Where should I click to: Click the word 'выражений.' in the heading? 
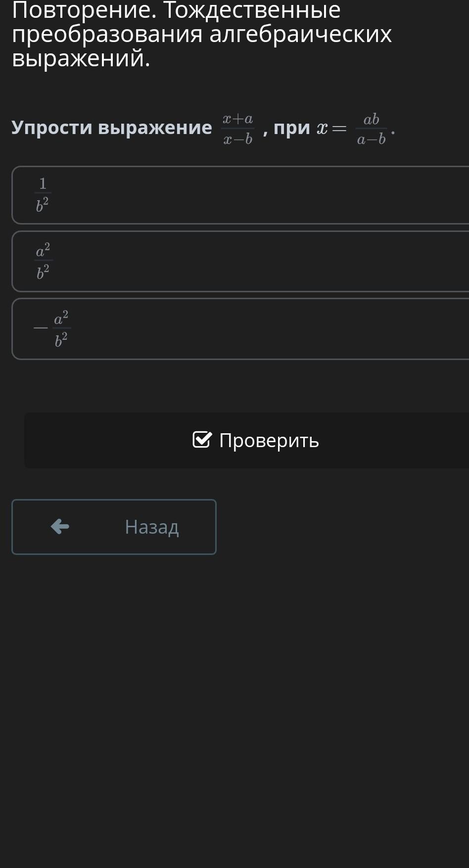[81, 58]
